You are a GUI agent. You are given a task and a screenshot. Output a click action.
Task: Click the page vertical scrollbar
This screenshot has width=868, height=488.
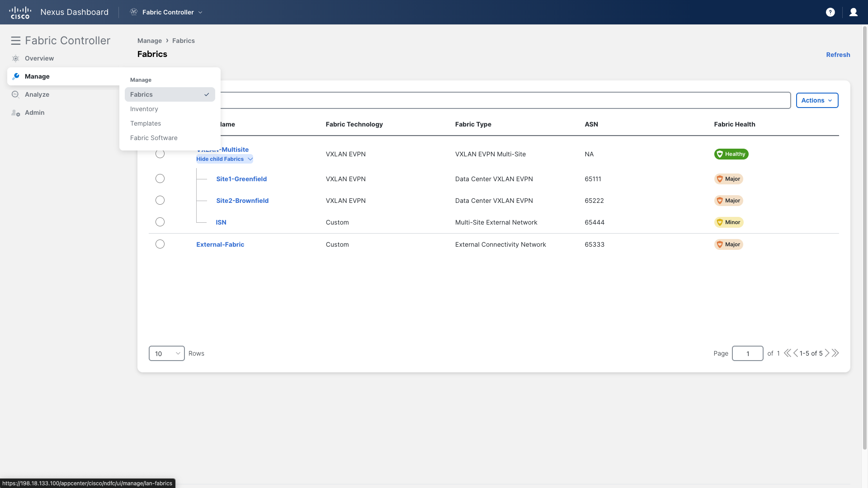pyautogui.click(x=865, y=237)
